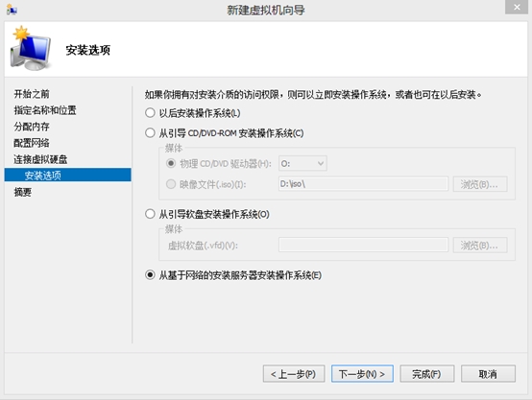The image size is (532, 400).
Task: Click the 安装选项 page heading text
Action: 88,50
